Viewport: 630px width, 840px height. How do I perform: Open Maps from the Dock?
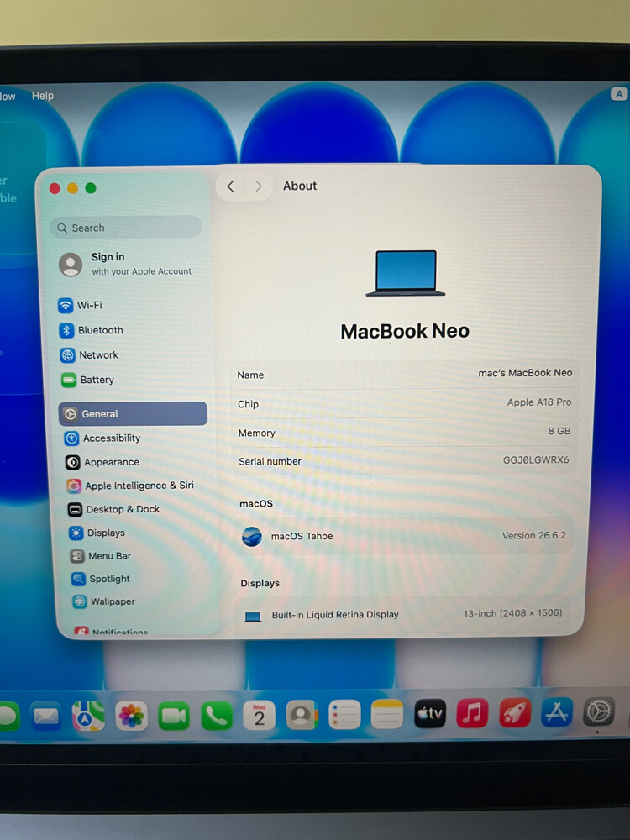pyautogui.click(x=88, y=716)
